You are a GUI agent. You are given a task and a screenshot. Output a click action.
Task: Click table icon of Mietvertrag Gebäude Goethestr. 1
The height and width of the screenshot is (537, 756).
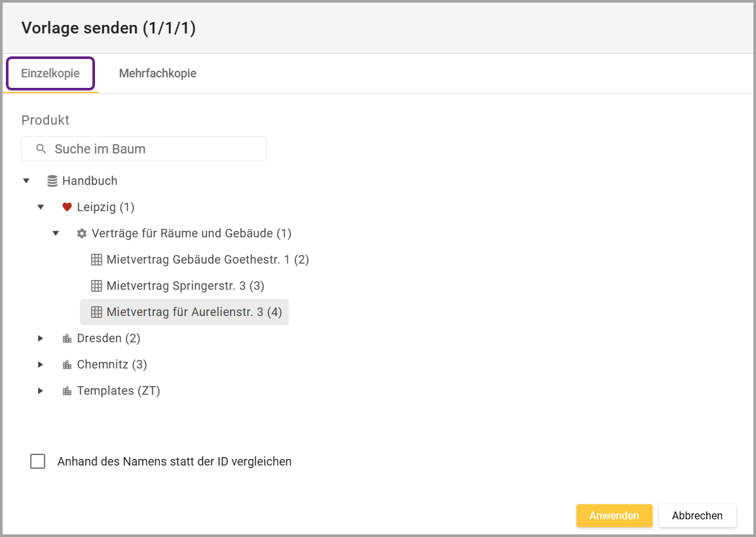tap(96, 260)
